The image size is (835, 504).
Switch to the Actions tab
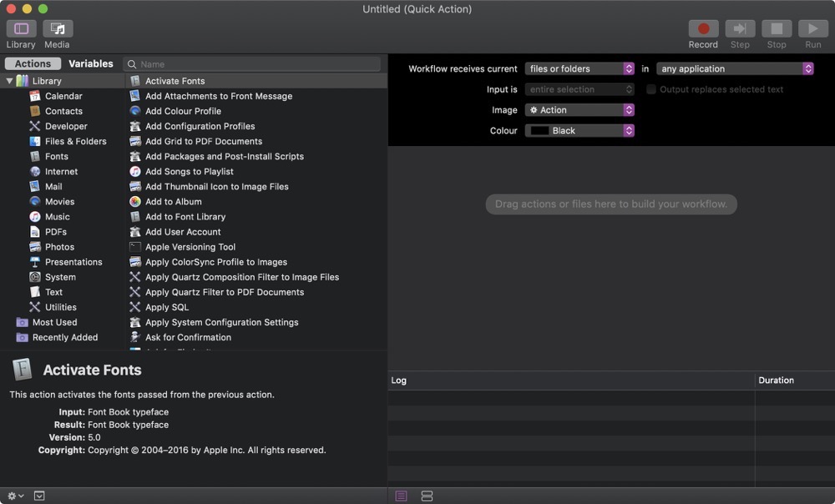33,64
